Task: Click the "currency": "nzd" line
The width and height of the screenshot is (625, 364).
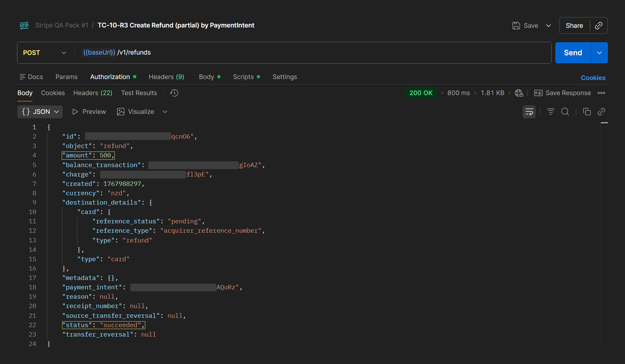Action: coord(96,193)
